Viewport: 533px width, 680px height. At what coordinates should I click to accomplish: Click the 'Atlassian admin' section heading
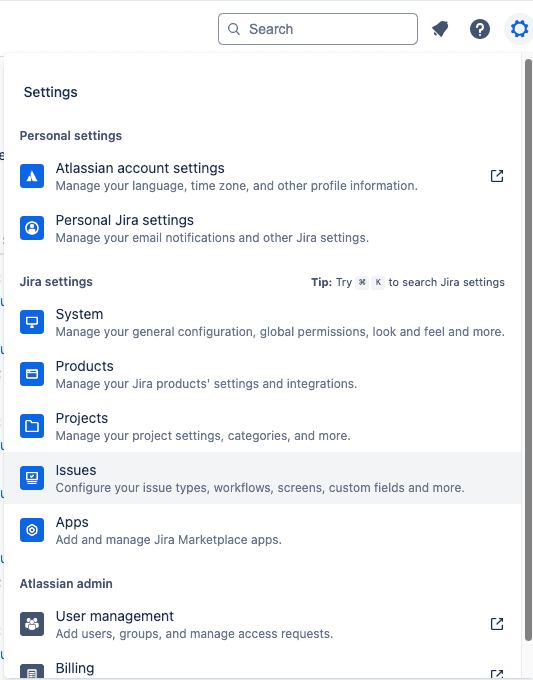[x=66, y=584]
